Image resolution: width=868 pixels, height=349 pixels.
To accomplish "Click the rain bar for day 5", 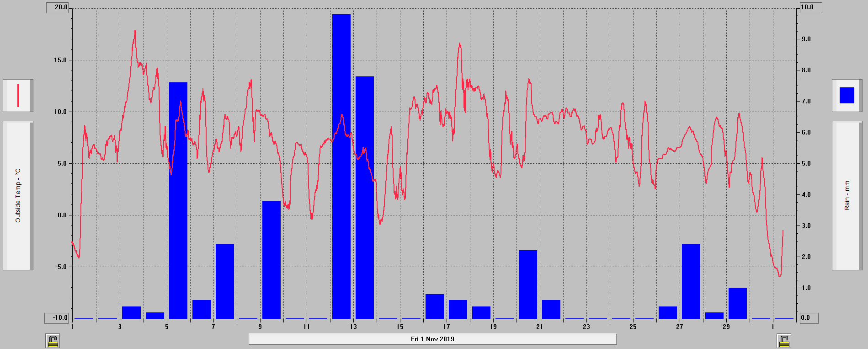I will 178,200.
